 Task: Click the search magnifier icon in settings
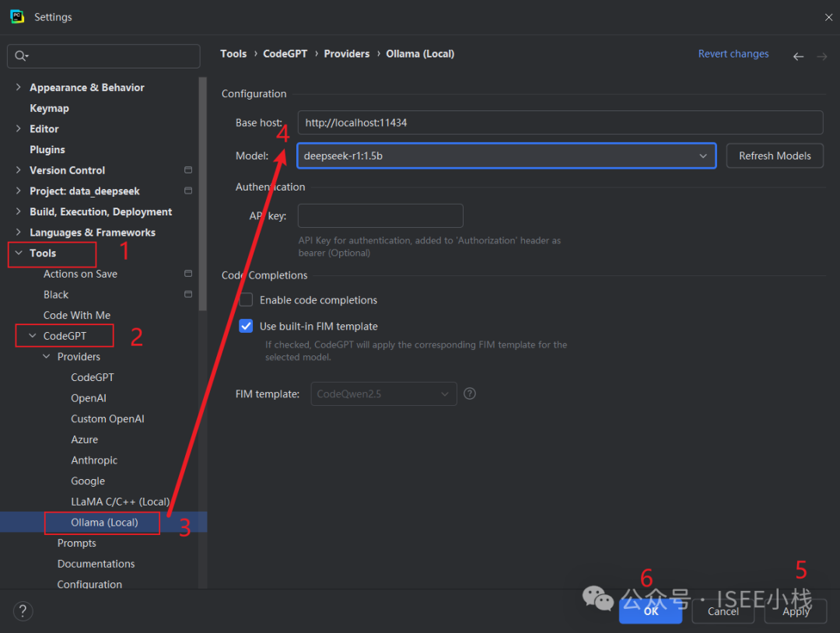pos(21,56)
